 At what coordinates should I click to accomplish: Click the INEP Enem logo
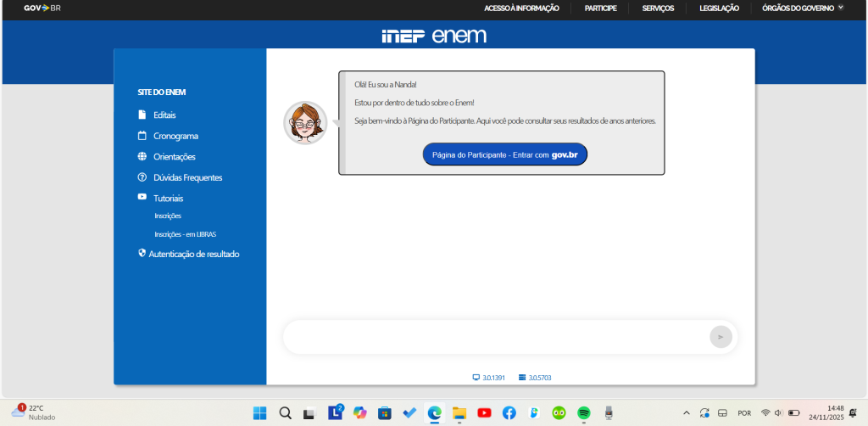tap(434, 36)
